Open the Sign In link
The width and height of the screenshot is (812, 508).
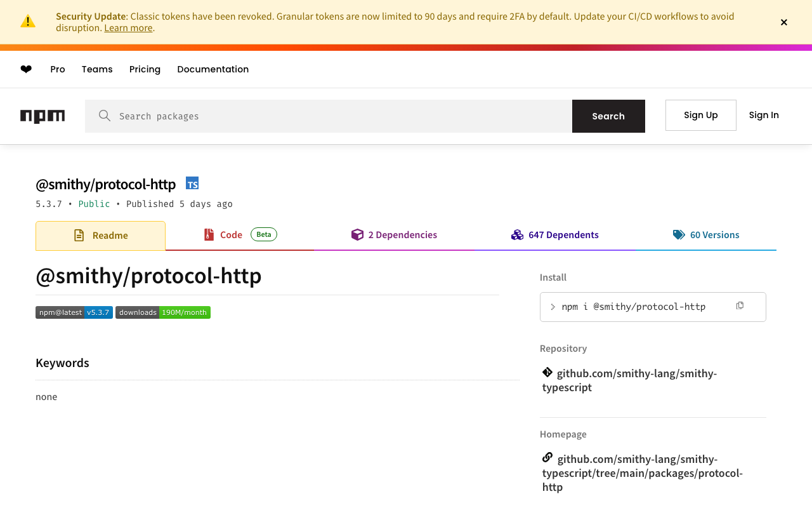point(764,115)
